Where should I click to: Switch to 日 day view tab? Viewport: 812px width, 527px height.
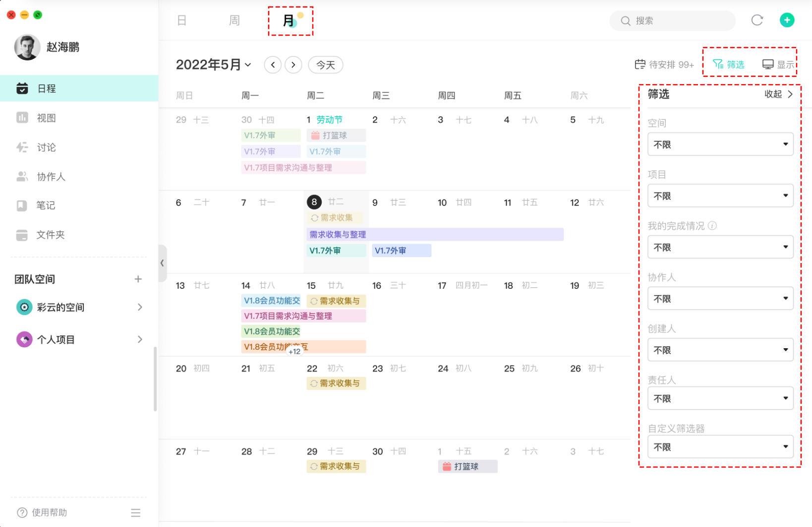[181, 20]
